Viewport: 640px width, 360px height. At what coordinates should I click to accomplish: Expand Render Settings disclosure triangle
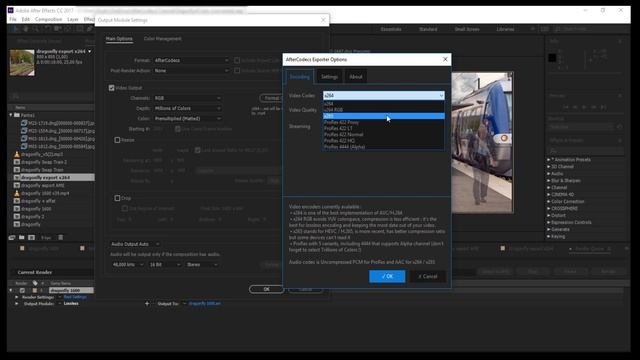tap(17, 297)
